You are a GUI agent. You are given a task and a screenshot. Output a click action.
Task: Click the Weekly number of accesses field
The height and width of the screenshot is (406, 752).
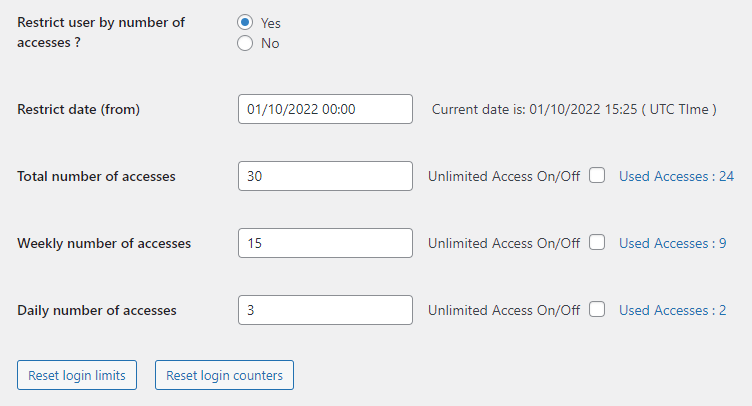coord(325,243)
